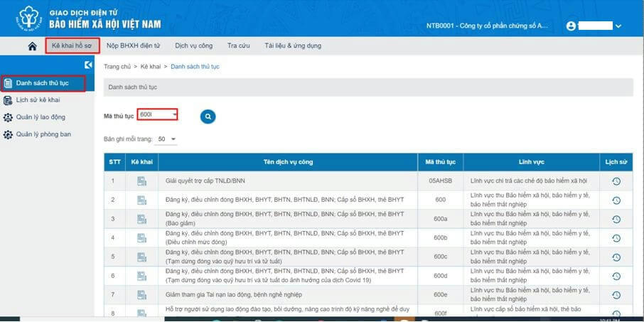
Task: Open Quản lý phòng ban sidebar item
Action: [43, 134]
